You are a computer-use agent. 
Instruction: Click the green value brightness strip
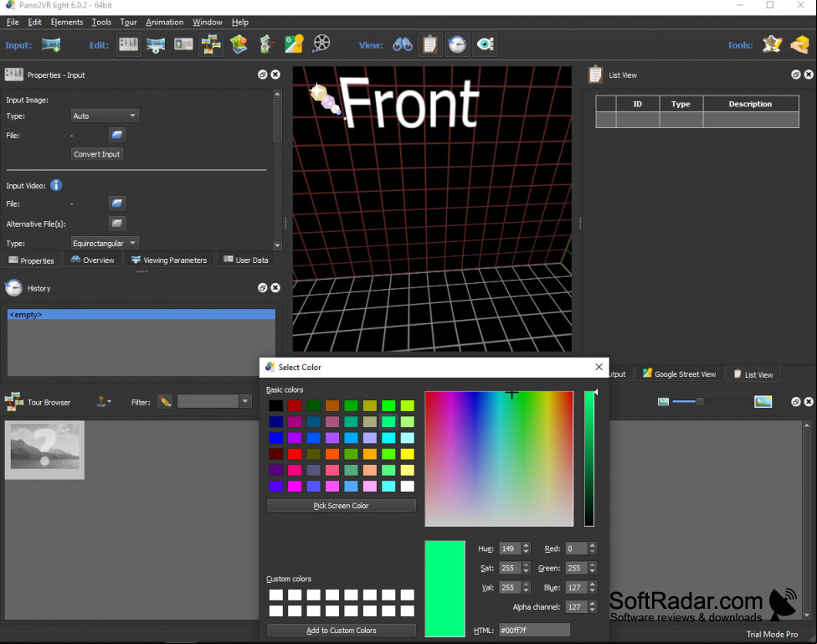[588, 458]
